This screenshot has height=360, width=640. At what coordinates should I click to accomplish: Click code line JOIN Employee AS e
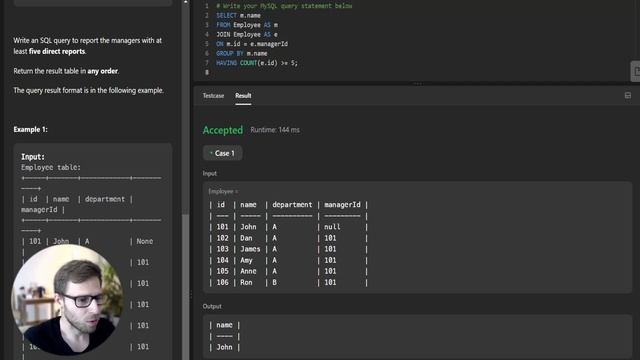(x=247, y=34)
